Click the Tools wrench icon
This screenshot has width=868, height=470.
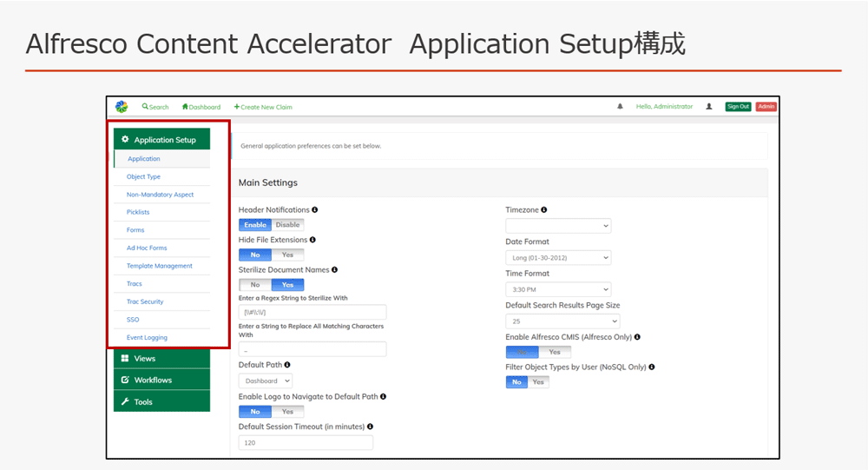125,401
